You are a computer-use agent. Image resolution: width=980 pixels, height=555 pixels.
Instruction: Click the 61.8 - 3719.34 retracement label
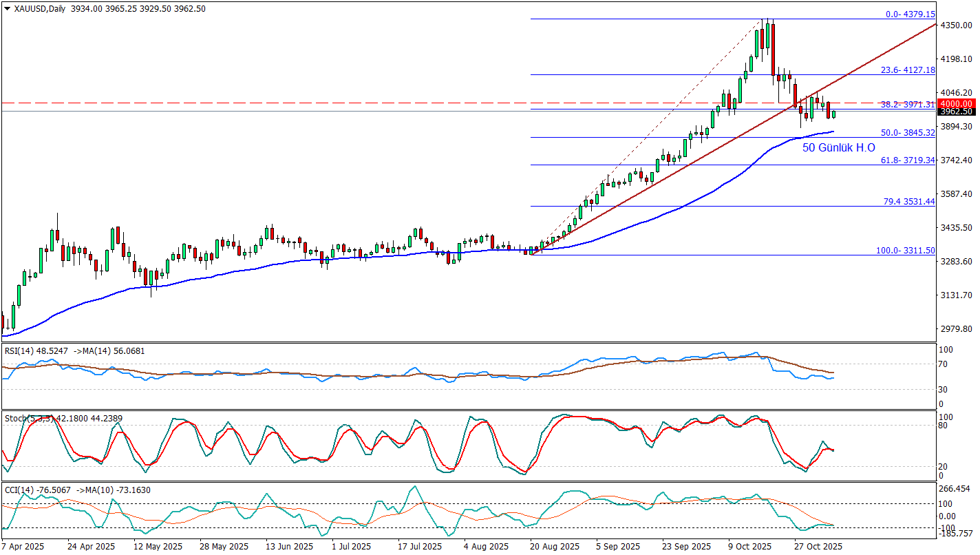(908, 160)
